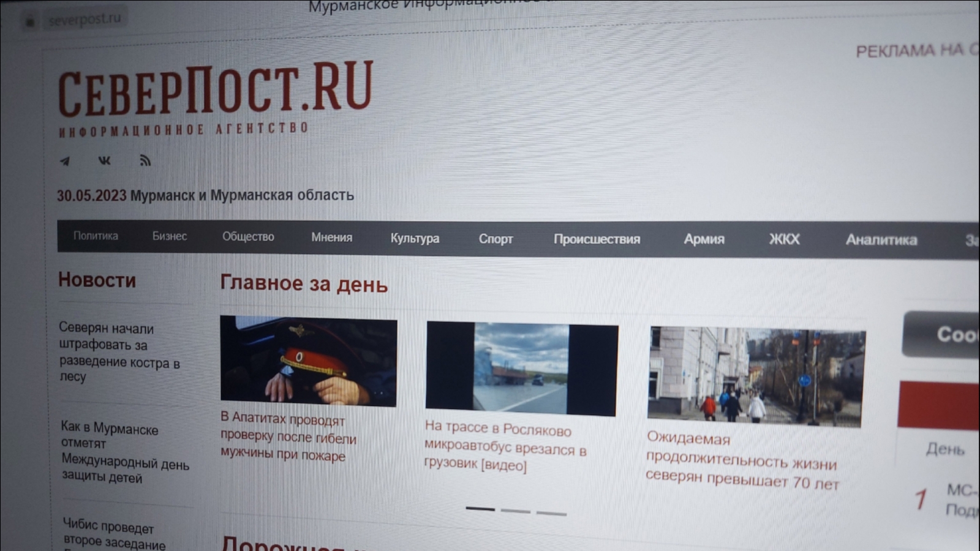Open the Общество section

click(248, 237)
